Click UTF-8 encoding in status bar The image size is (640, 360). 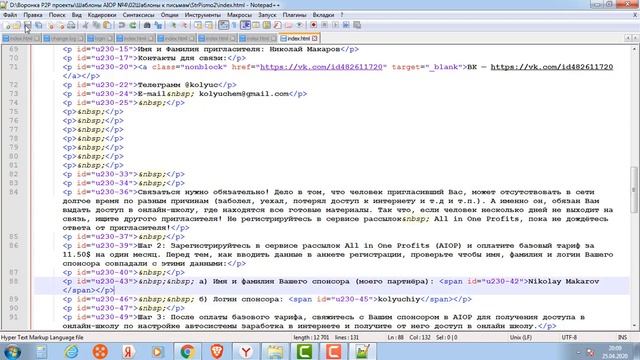pos(569,338)
